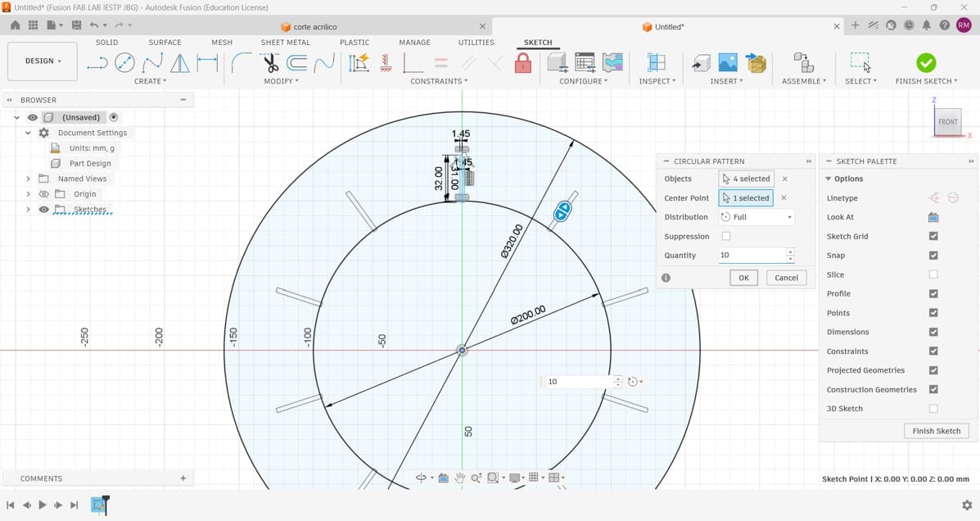Click Cancel in Circular Pattern dialog
The image size is (980, 521).
(x=786, y=278)
